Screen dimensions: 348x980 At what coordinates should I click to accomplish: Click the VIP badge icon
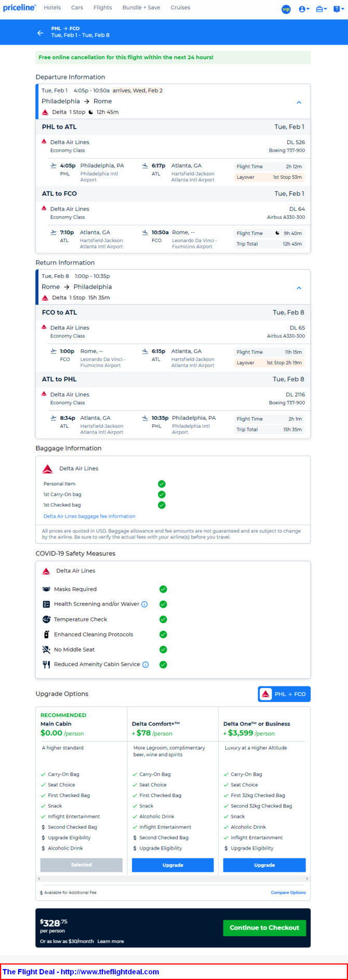286,9
